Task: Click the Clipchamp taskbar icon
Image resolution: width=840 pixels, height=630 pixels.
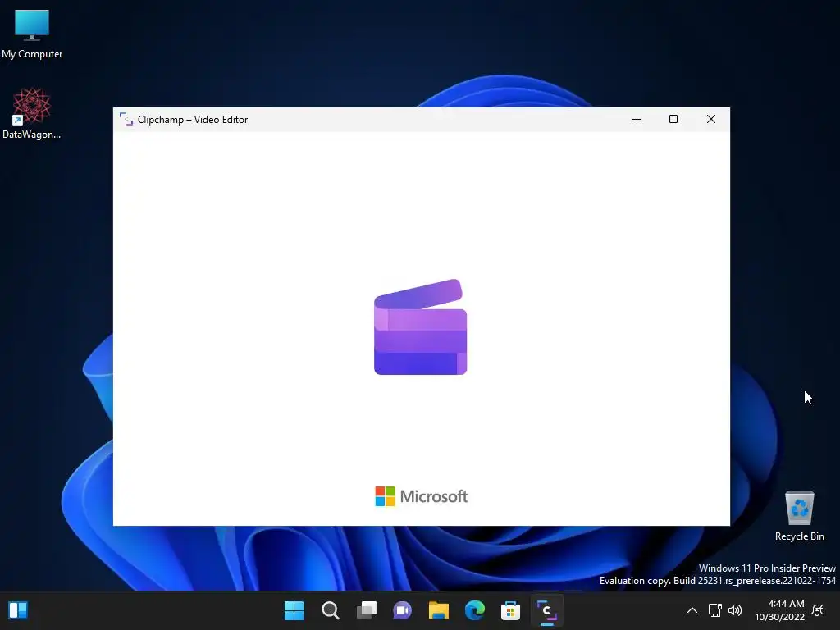Action: (x=547, y=610)
